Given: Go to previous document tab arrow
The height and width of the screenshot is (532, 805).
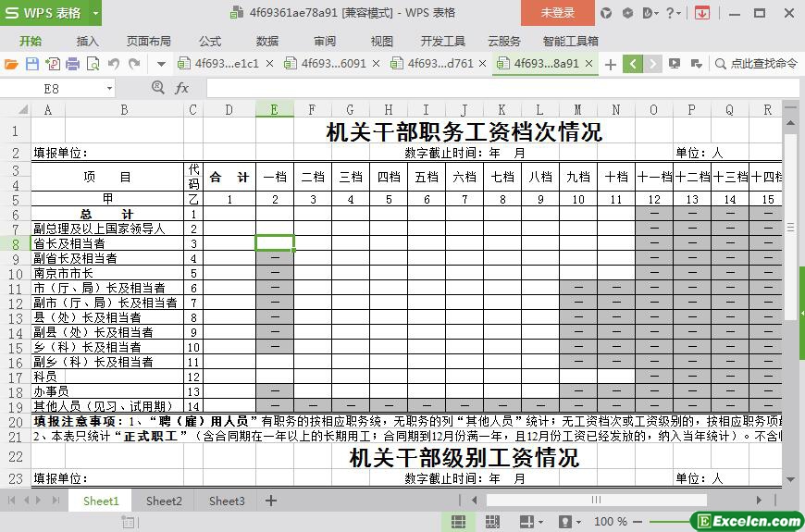Looking at the screenshot, I should [633, 64].
